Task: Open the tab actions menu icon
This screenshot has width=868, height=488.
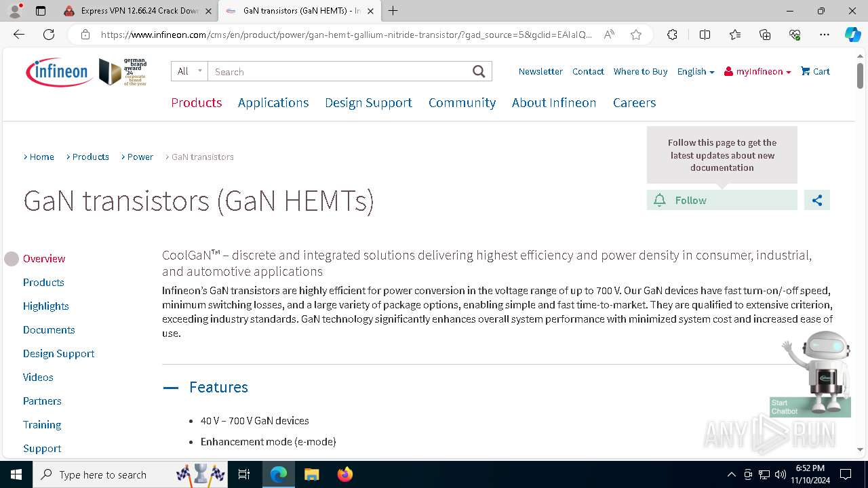Action: [41, 11]
